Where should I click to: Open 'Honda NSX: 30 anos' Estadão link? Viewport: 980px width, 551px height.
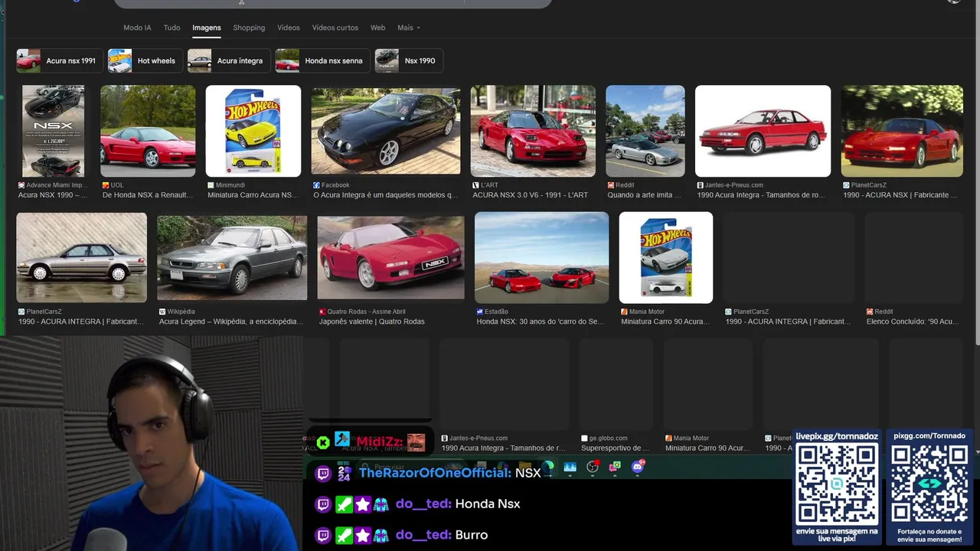[x=540, y=321]
